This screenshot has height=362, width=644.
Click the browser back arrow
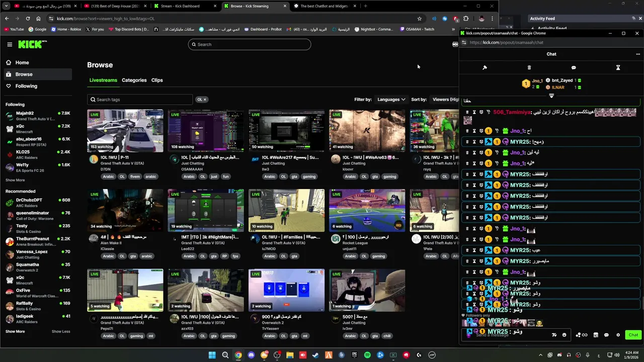coord(7,19)
